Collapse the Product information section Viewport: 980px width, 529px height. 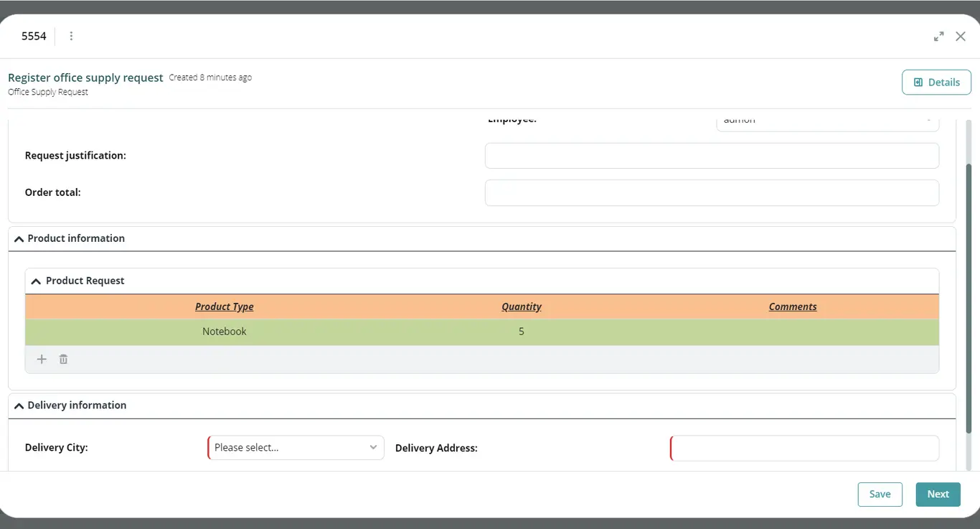(x=19, y=239)
